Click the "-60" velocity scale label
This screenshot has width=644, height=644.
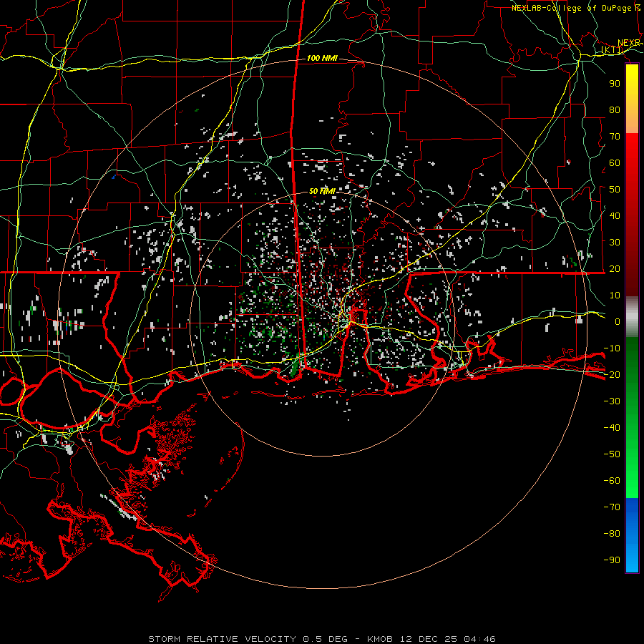coord(612,481)
